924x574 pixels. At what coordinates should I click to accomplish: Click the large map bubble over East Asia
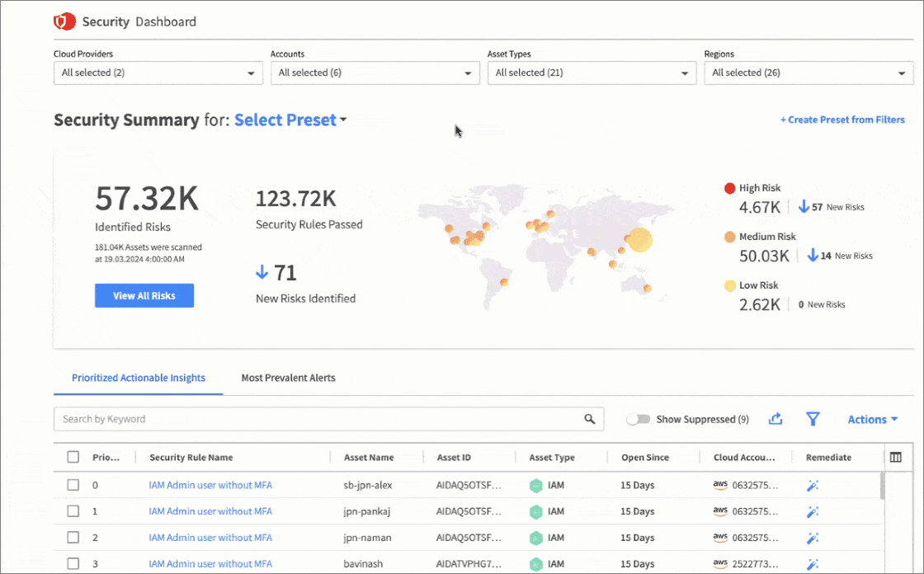(x=639, y=240)
